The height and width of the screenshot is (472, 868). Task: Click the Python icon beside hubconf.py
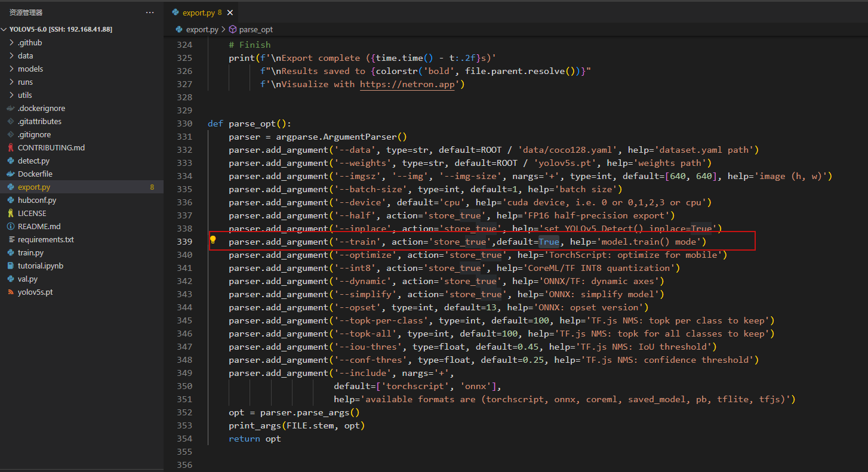[11, 200]
